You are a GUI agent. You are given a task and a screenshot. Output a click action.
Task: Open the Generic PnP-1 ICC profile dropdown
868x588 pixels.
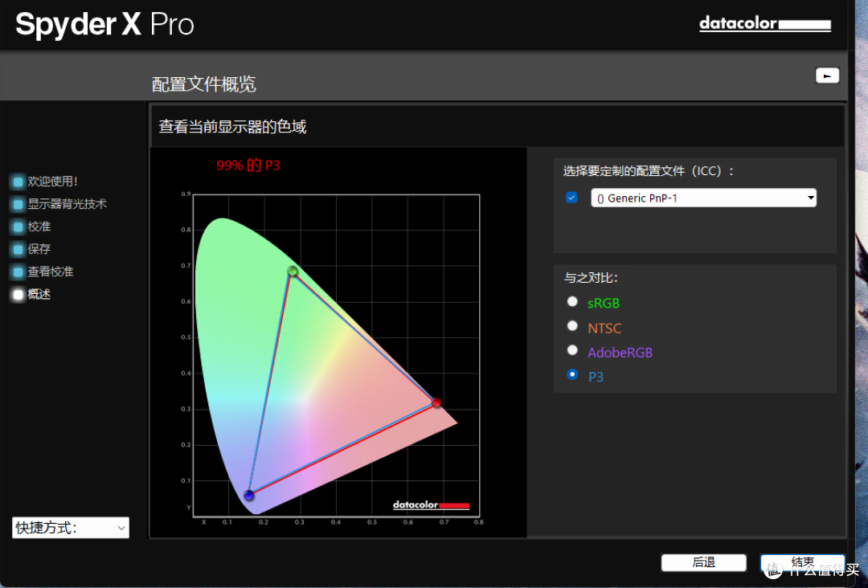pos(703,198)
